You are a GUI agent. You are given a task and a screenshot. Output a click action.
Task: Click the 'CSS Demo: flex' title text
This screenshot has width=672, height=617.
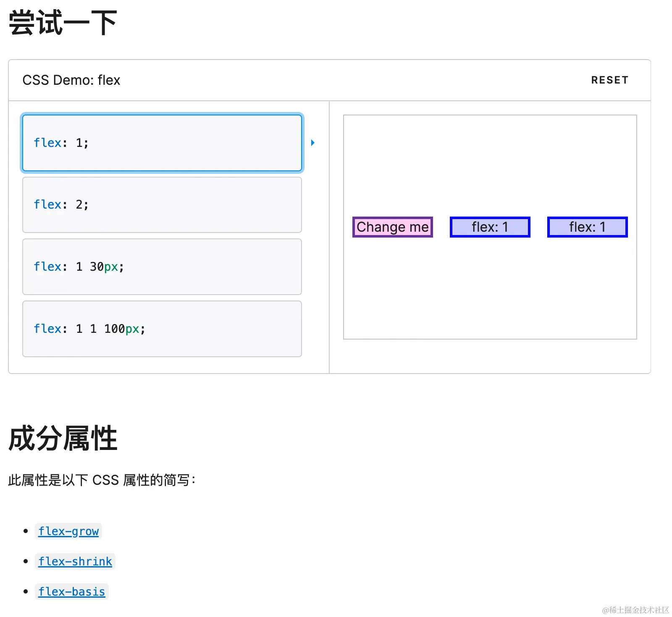(71, 80)
